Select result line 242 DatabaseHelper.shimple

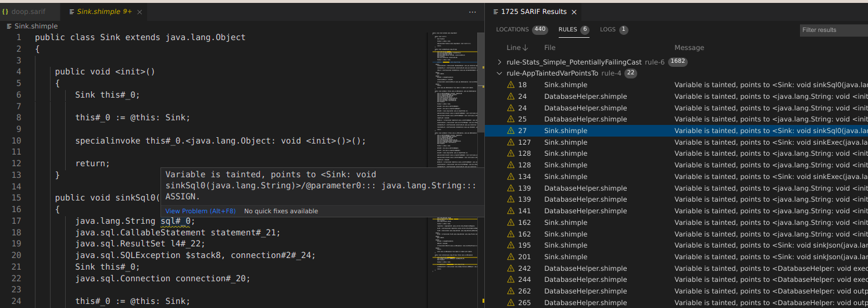click(x=676, y=268)
